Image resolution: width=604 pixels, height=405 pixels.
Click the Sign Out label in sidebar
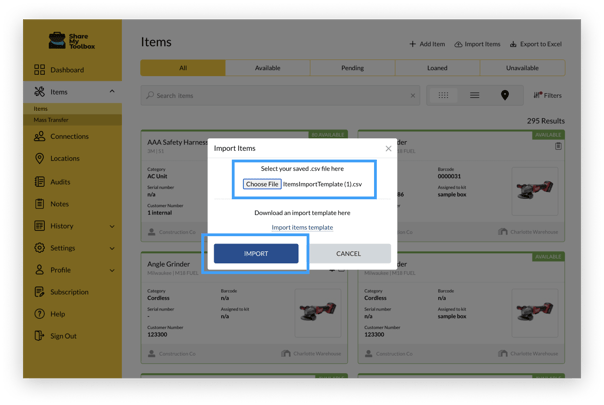point(64,336)
